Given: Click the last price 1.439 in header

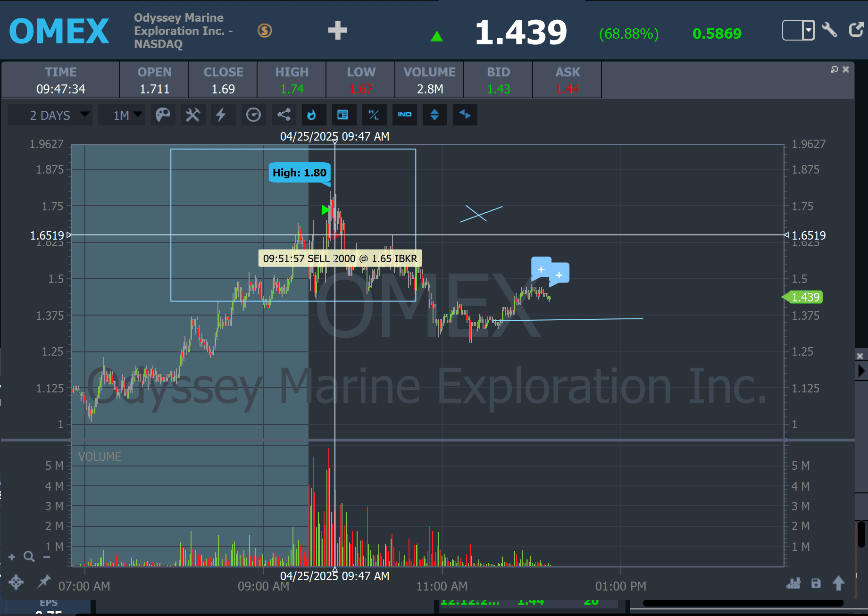Looking at the screenshot, I should (x=521, y=33).
